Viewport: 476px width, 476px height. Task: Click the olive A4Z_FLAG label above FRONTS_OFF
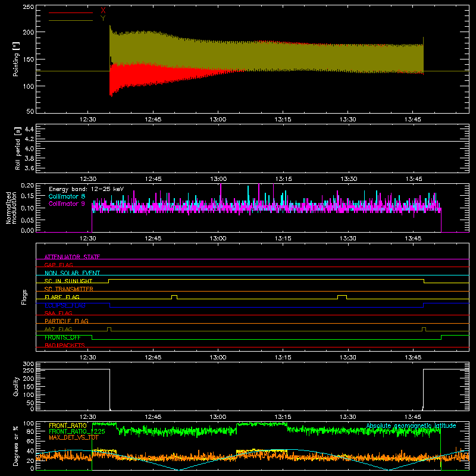[x=58, y=329]
